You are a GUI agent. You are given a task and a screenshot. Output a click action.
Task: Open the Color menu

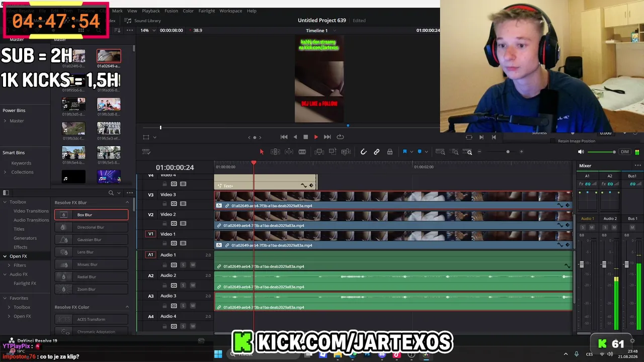click(x=188, y=11)
